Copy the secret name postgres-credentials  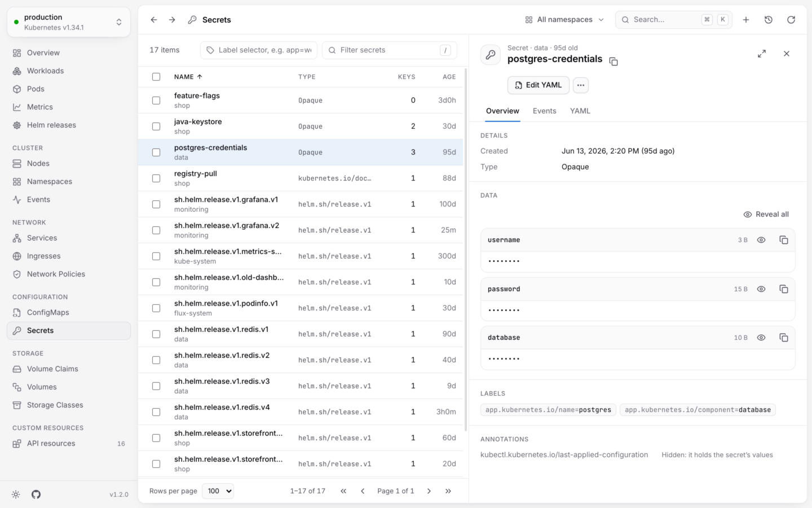tap(614, 61)
